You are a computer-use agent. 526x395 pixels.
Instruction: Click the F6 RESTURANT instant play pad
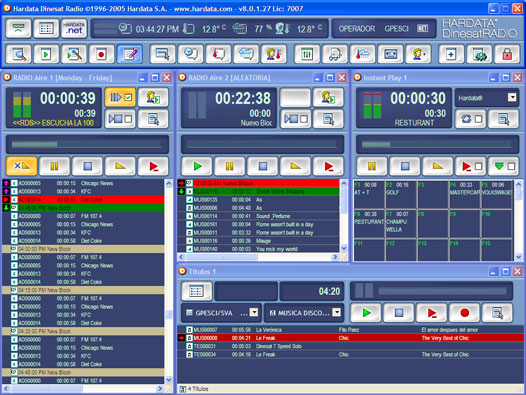pyautogui.click(x=369, y=224)
